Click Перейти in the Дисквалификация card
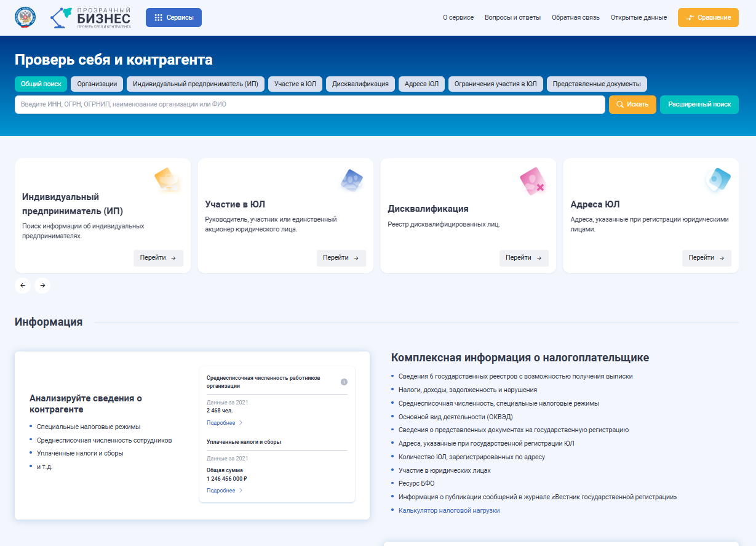The image size is (756, 546). pos(524,258)
